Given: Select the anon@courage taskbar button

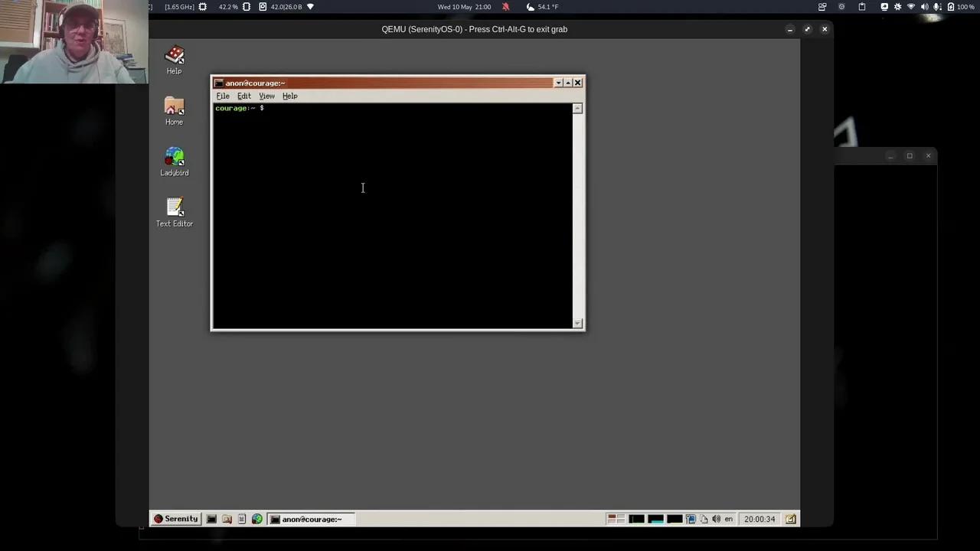Looking at the screenshot, I should [x=312, y=519].
